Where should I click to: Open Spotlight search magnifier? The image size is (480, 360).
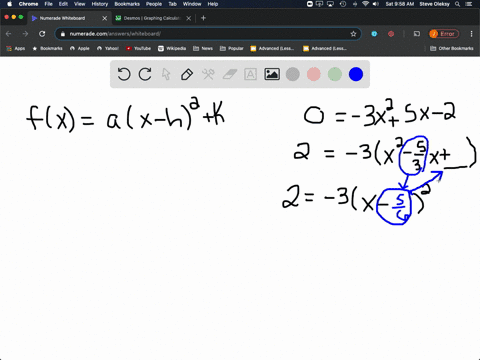pos(457,4)
